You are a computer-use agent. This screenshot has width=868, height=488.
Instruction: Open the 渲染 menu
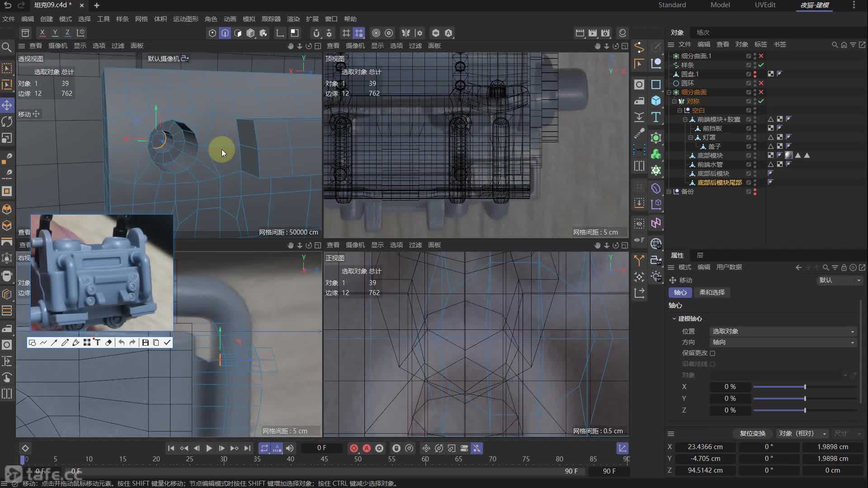pyautogui.click(x=293, y=19)
